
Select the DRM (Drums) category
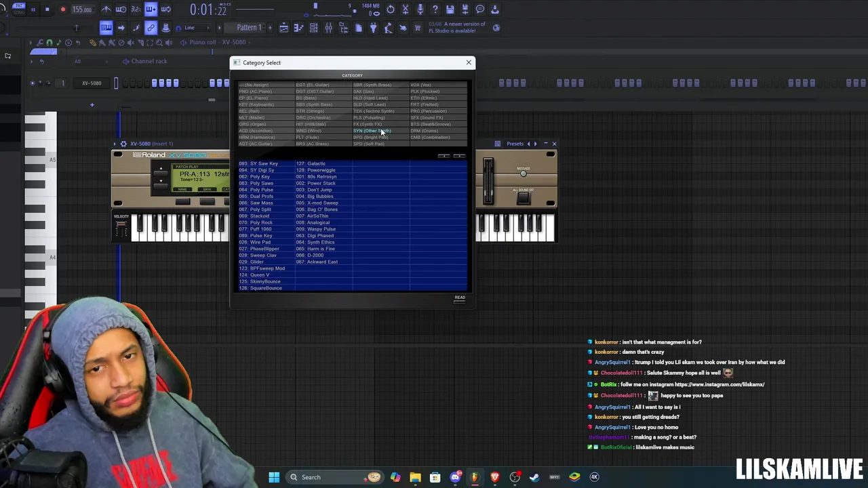click(x=425, y=131)
